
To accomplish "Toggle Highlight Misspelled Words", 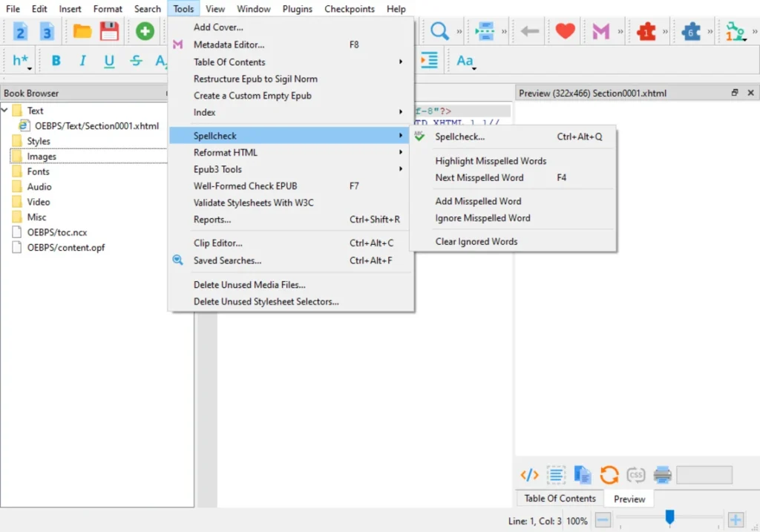I will pos(514,161).
